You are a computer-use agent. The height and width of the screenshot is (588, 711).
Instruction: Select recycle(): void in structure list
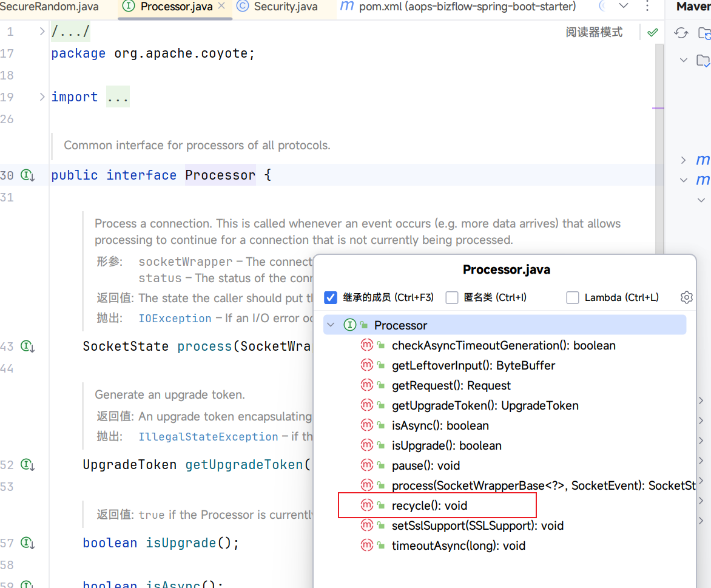pos(430,505)
